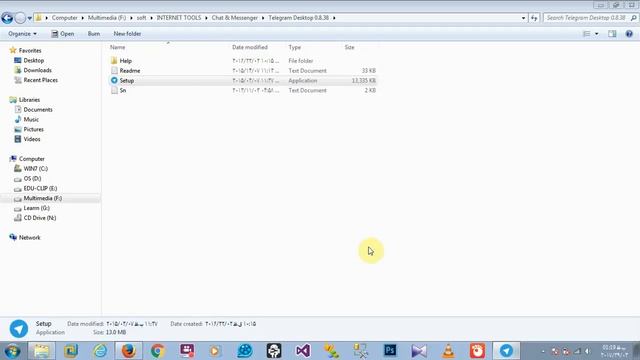Open the WIN7 (C:) drive

coord(36,169)
